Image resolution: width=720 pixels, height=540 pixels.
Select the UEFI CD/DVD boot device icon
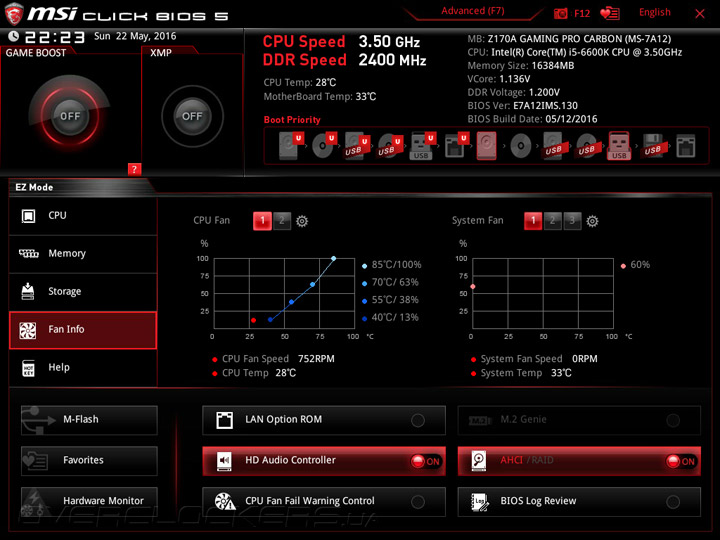point(324,145)
